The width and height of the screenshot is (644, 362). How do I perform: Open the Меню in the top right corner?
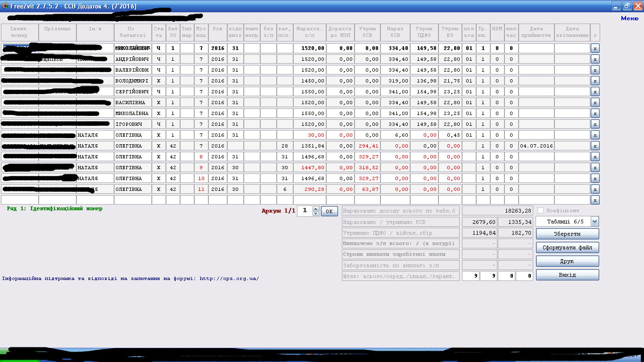[629, 18]
